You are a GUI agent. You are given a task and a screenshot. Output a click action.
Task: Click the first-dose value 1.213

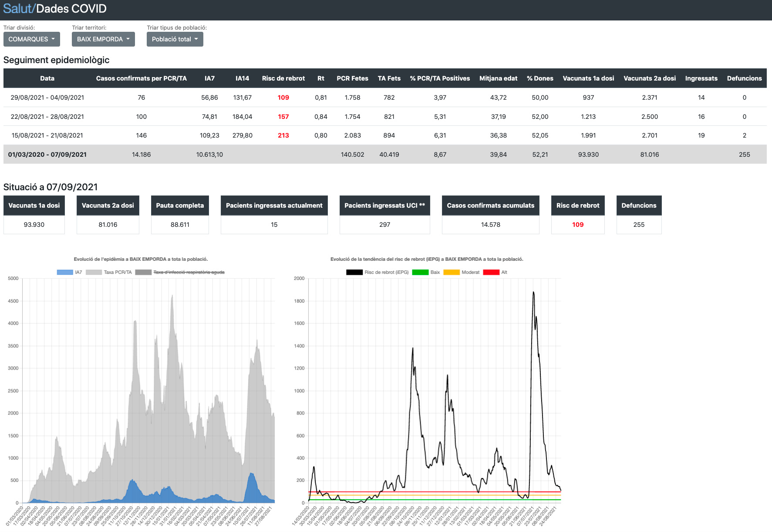tap(588, 117)
